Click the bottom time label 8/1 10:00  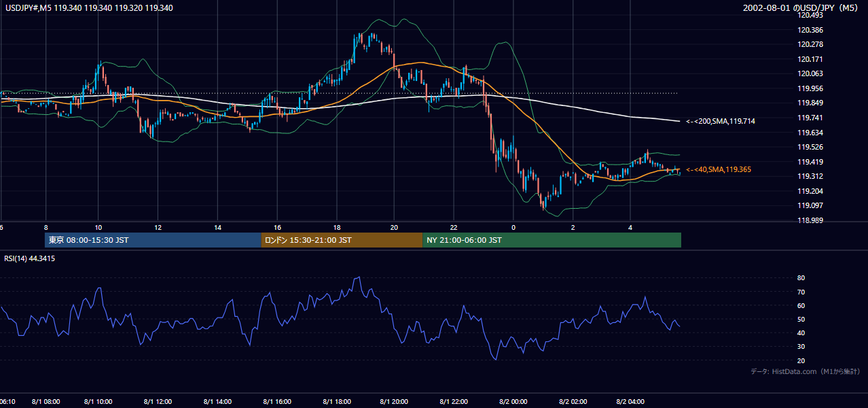[98, 401]
